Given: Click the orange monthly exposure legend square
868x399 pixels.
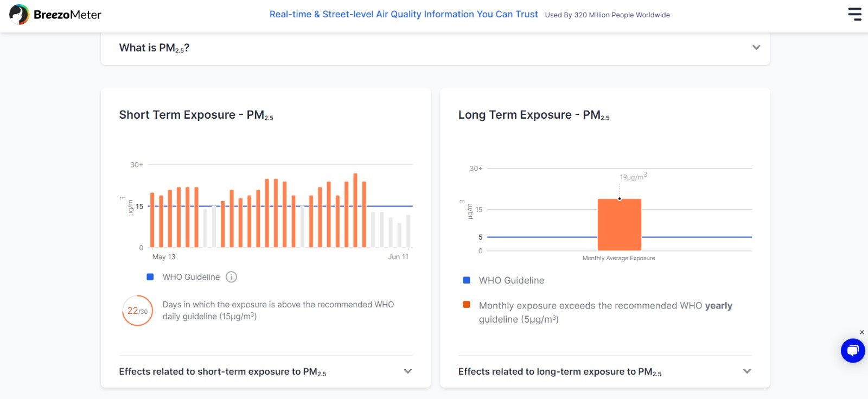Looking at the screenshot, I should [467, 305].
